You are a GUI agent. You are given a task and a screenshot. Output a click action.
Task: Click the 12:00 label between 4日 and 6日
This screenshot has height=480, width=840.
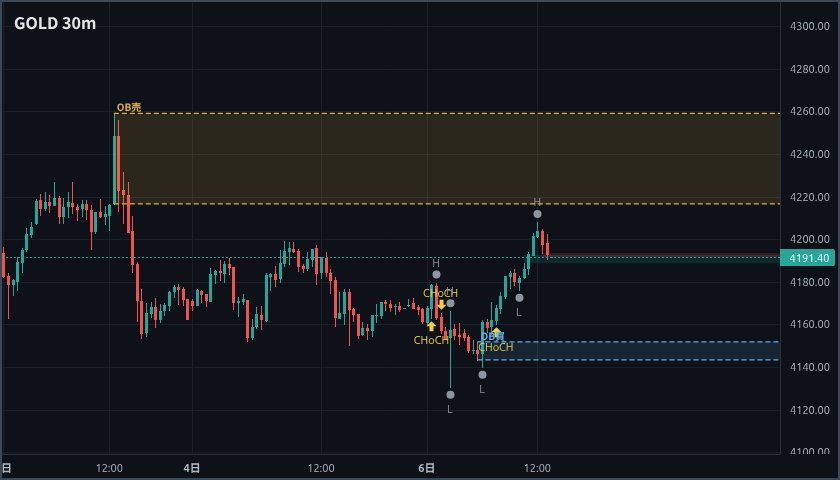(321, 468)
